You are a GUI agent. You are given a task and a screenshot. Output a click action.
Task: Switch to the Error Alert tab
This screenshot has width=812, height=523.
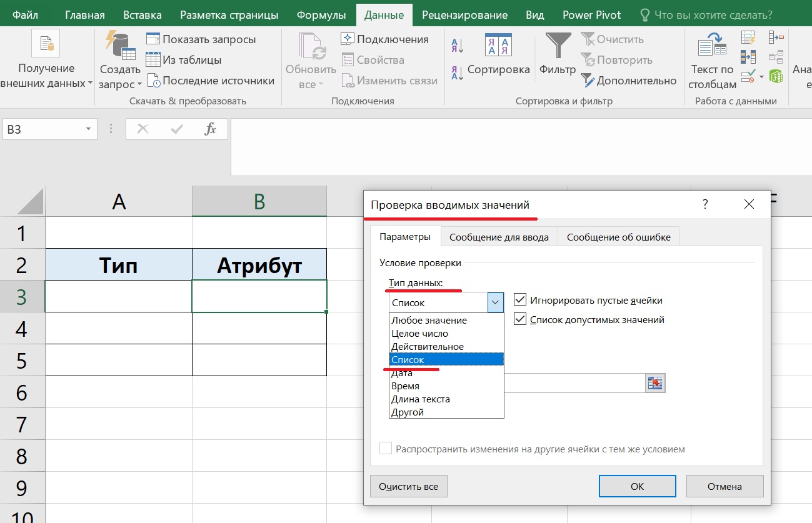(618, 237)
